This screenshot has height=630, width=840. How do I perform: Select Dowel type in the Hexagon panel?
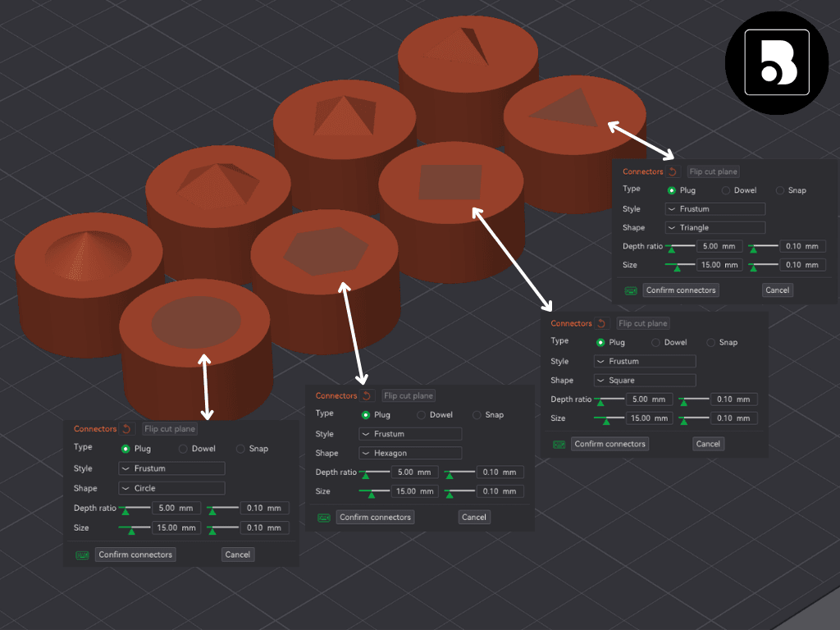click(421, 415)
